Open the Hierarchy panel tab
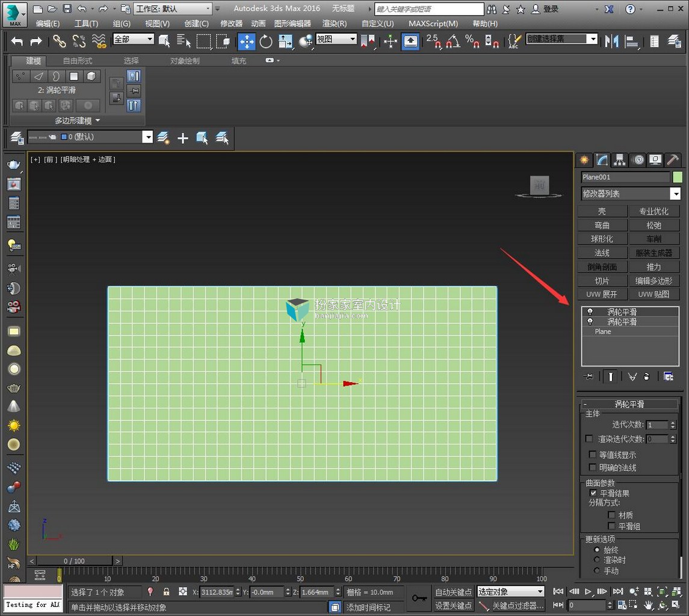The image size is (689, 616). (x=620, y=160)
